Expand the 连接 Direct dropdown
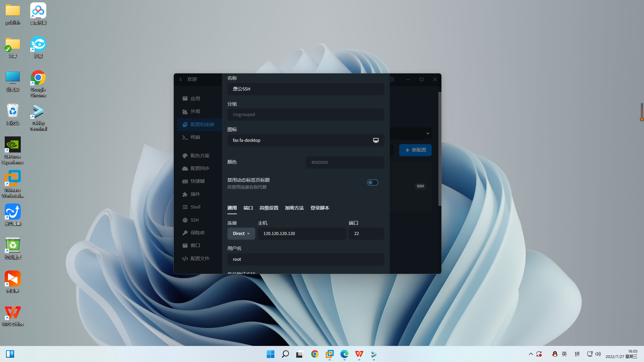644x362 pixels. tap(241, 233)
